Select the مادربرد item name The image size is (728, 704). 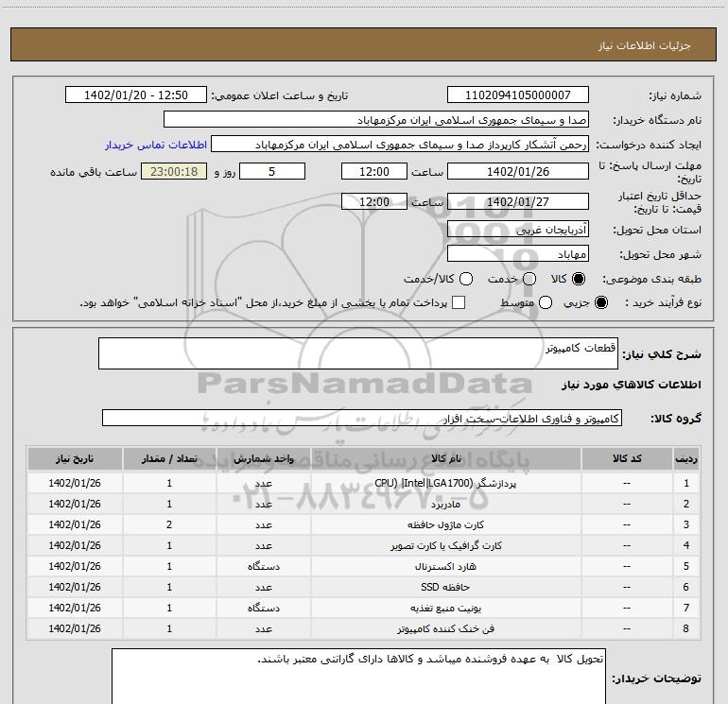pos(445,504)
